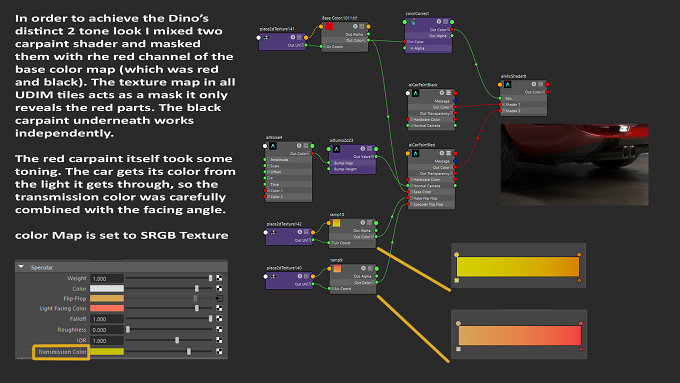Click the aiCarPaintRed node's Arnold type icon
Screen dimensions: 680x383
415,153
